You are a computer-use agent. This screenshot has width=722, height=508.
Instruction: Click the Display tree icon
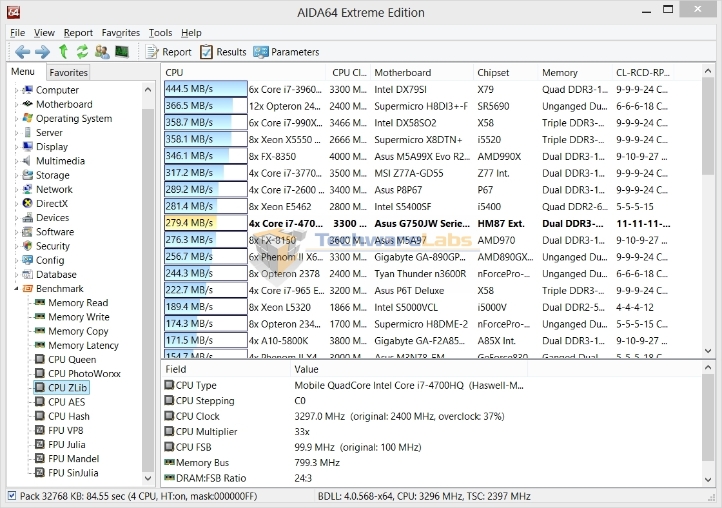coord(28,146)
